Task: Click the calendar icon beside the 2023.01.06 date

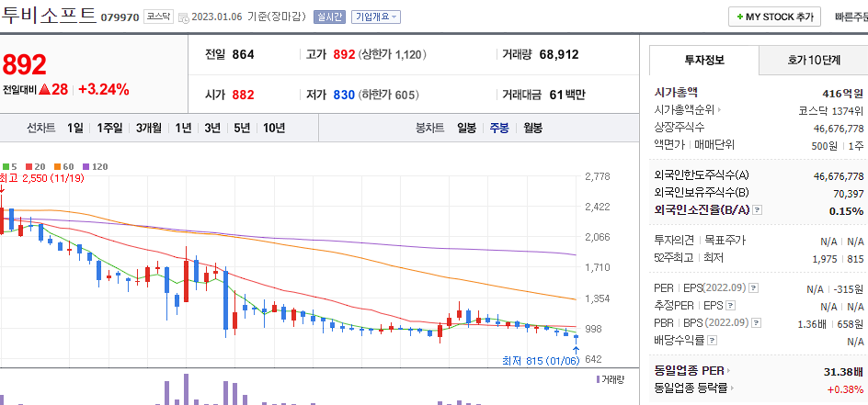Action: click(184, 17)
